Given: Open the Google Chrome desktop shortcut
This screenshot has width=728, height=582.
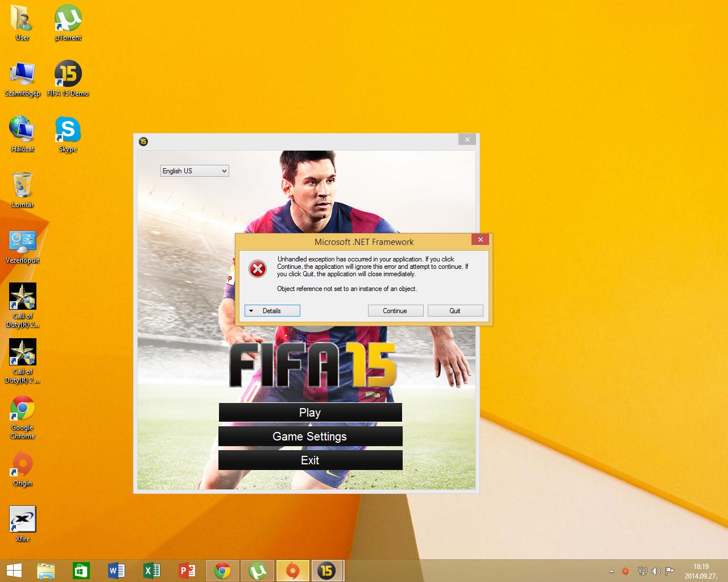Looking at the screenshot, I should 22,417.
